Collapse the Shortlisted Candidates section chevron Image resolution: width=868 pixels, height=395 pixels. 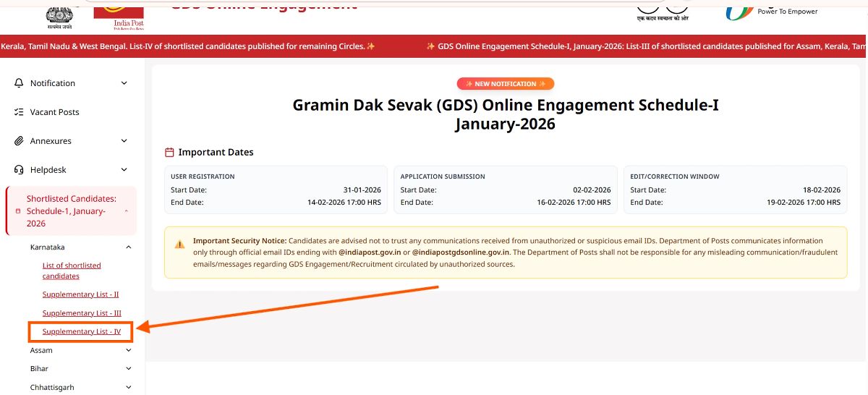click(x=126, y=211)
